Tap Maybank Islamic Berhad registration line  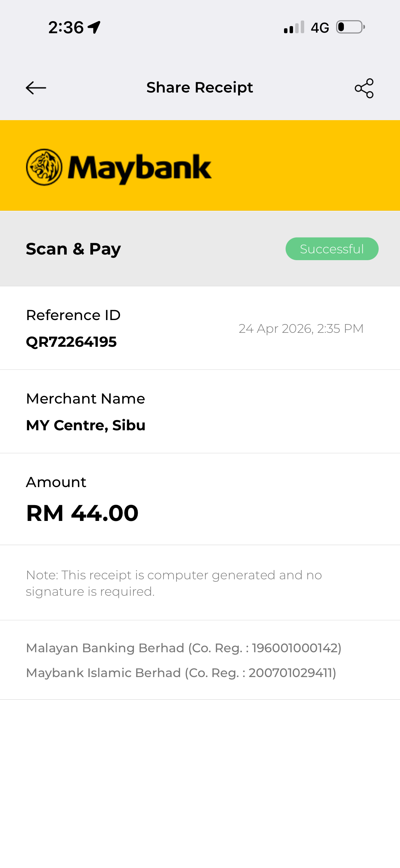pyautogui.click(x=181, y=673)
